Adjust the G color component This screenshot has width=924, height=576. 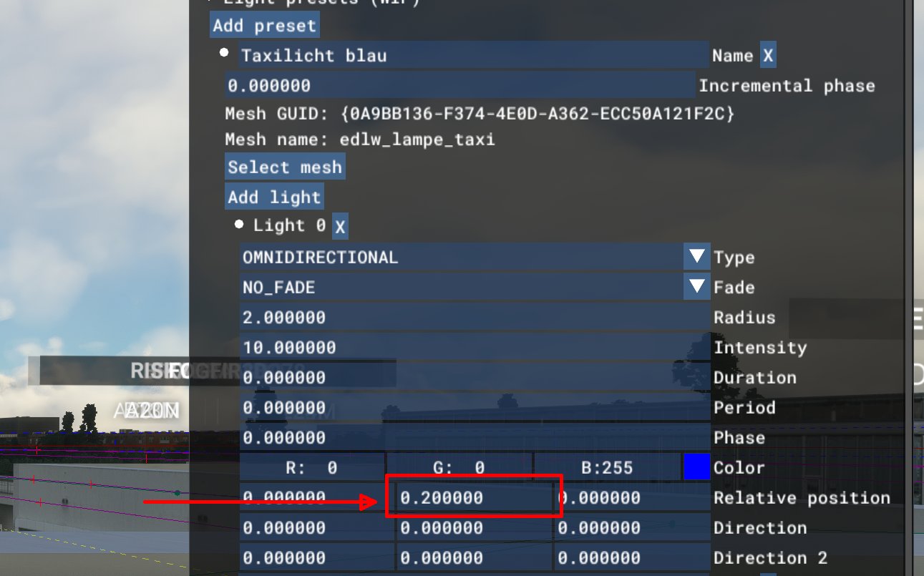tap(459, 467)
